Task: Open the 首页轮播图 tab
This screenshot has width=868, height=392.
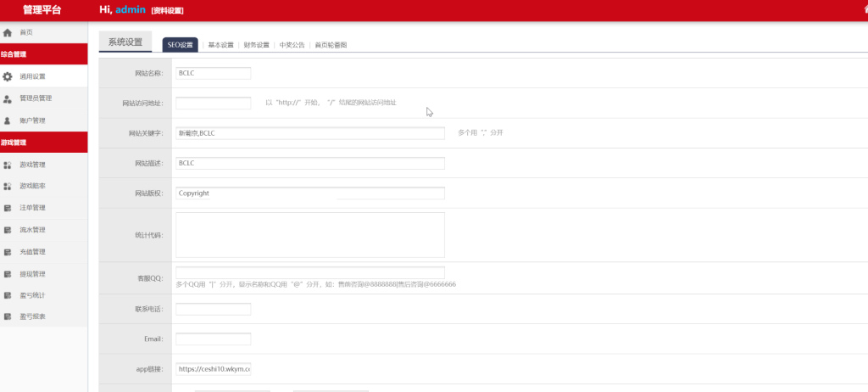Action: [x=331, y=46]
